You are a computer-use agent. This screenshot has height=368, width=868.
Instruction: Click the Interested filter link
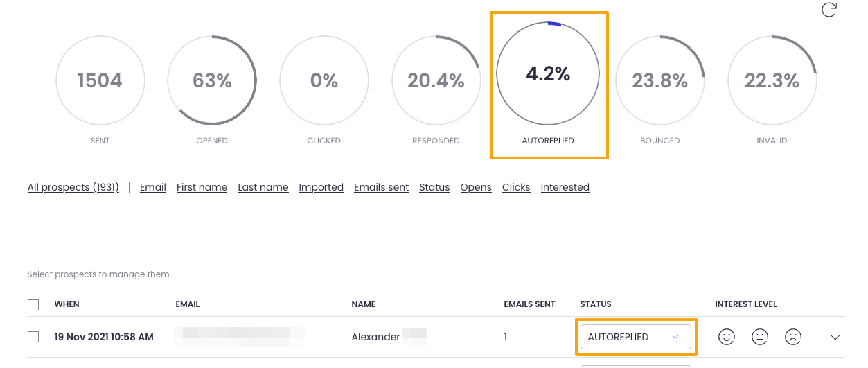[565, 187]
